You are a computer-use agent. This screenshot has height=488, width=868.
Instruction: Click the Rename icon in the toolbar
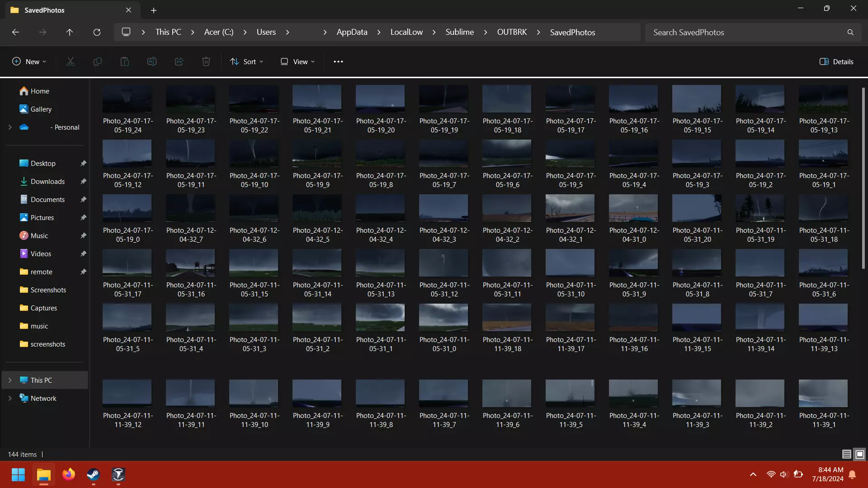(151, 61)
